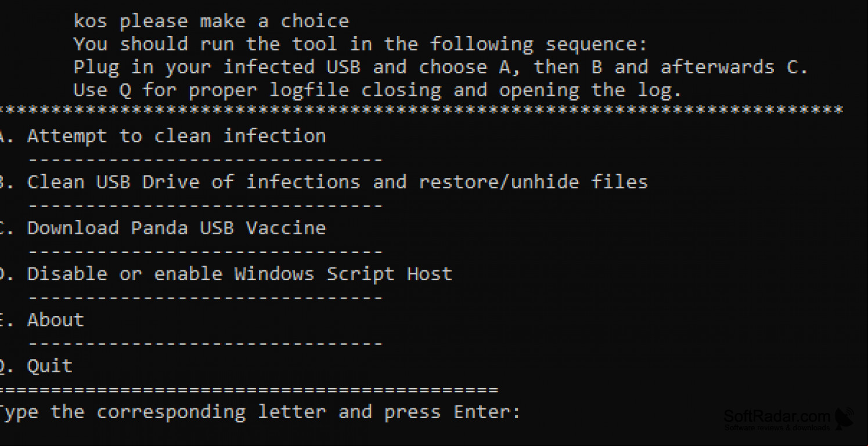The width and height of the screenshot is (868, 446).
Task: Click the dashed divider under 'About'
Action: tap(205, 343)
